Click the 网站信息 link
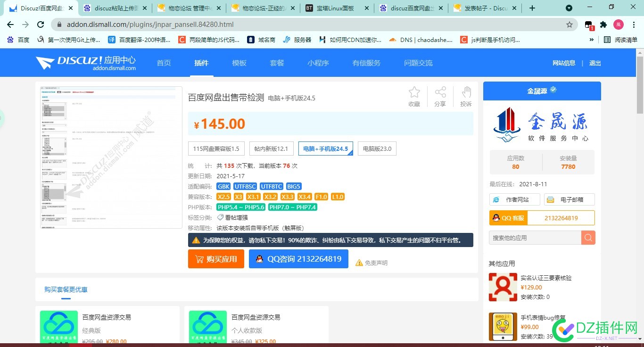The width and height of the screenshot is (644, 347). [564, 63]
